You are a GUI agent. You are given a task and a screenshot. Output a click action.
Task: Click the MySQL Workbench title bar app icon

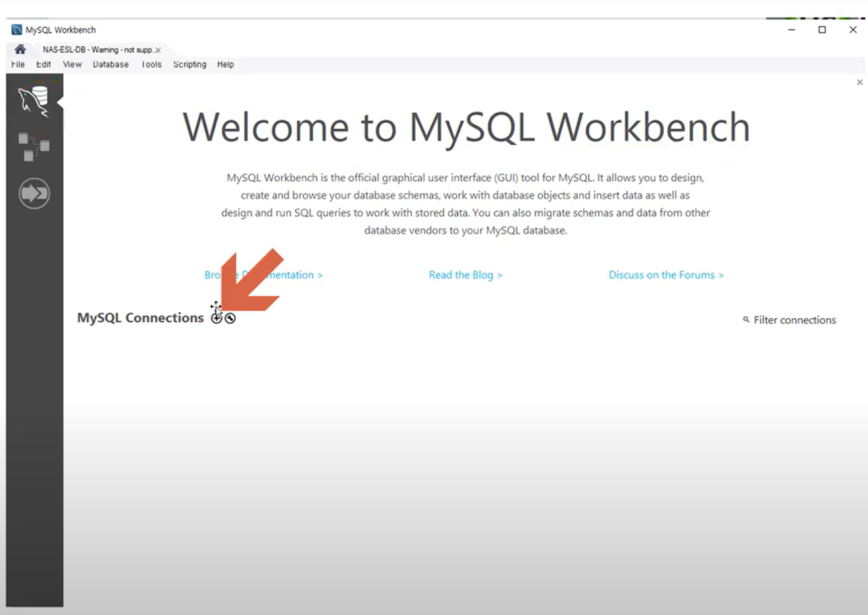coord(17,30)
